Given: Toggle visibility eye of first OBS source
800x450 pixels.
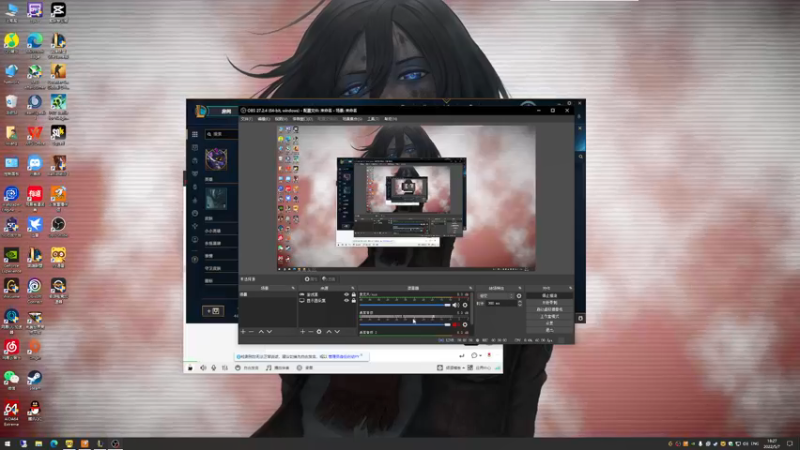Looking at the screenshot, I should (x=346, y=294).
